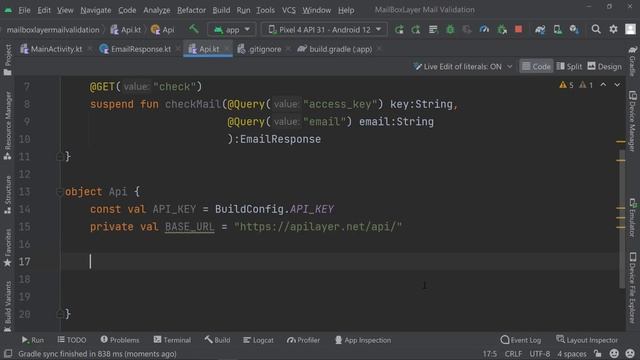Open the Terminal tool window
Image resolution: width=640 pixels, height=360 pixels.
point(172,340)
